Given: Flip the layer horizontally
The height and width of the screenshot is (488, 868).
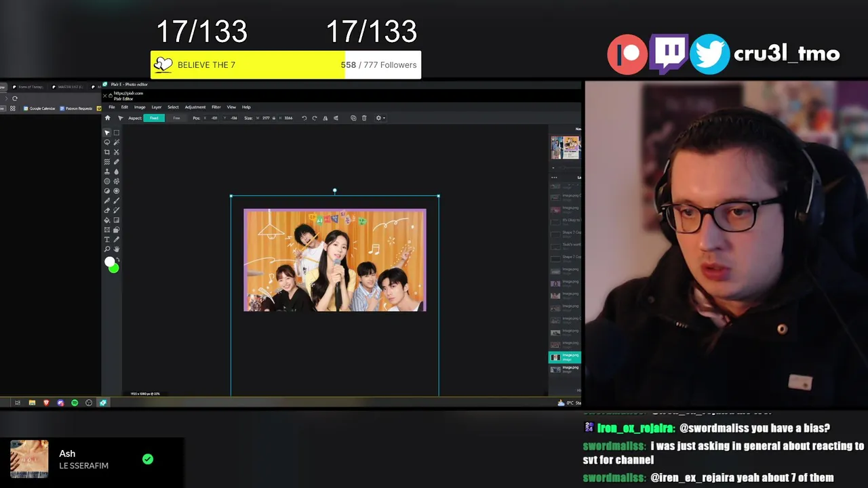Looking at the screenshot, I should tap(325, 118).
